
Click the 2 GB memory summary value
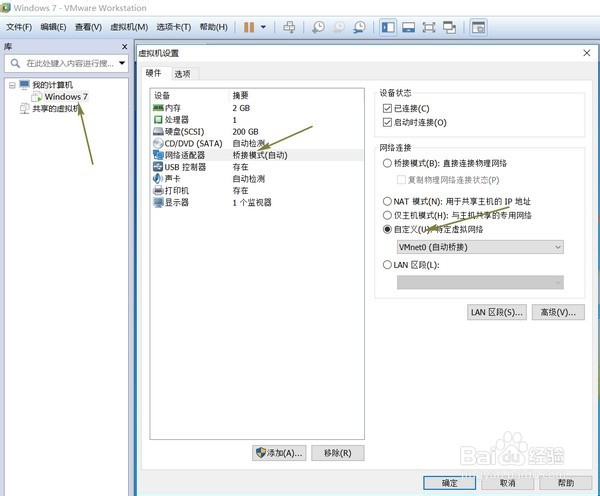(x=241, y=108)
